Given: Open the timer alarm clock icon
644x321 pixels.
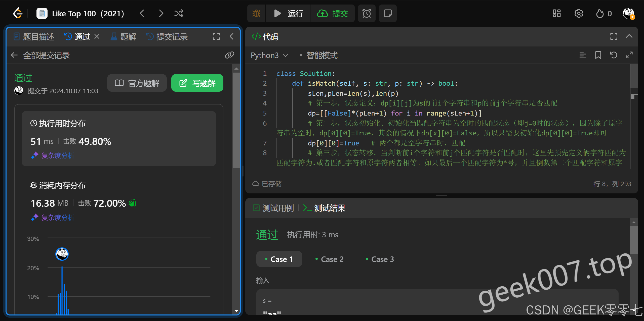Looking at the screenshot, I should [367, 13].
